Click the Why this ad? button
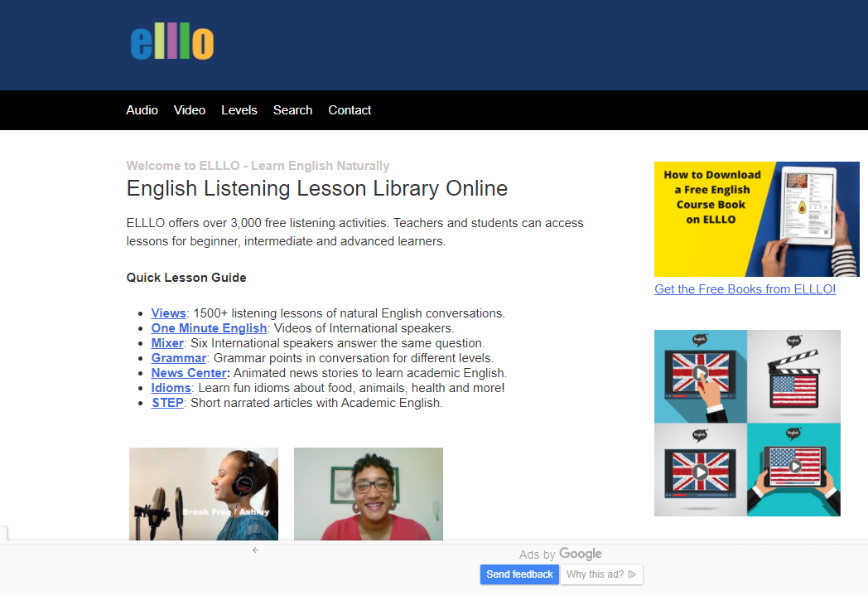This screenshot has width=868, height=596. pyautogui.click(x=602, y=574)
